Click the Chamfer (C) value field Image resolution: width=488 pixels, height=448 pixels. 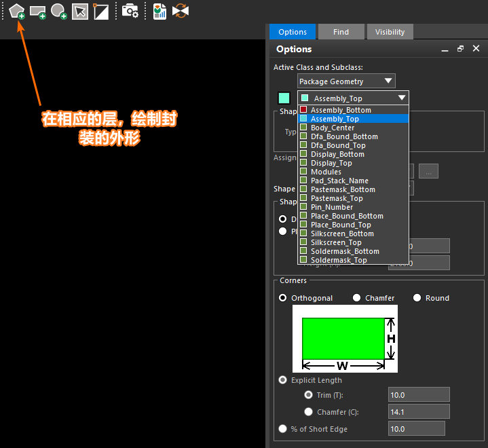(419, 412)
